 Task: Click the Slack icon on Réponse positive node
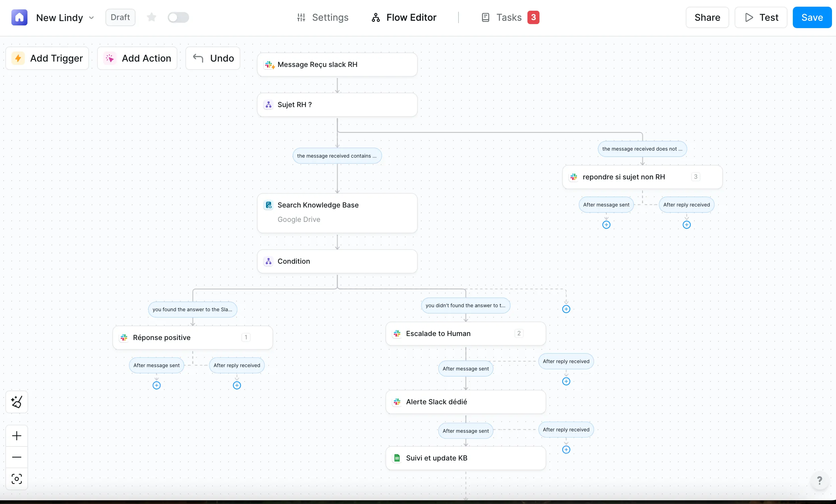tap(123, 337)
